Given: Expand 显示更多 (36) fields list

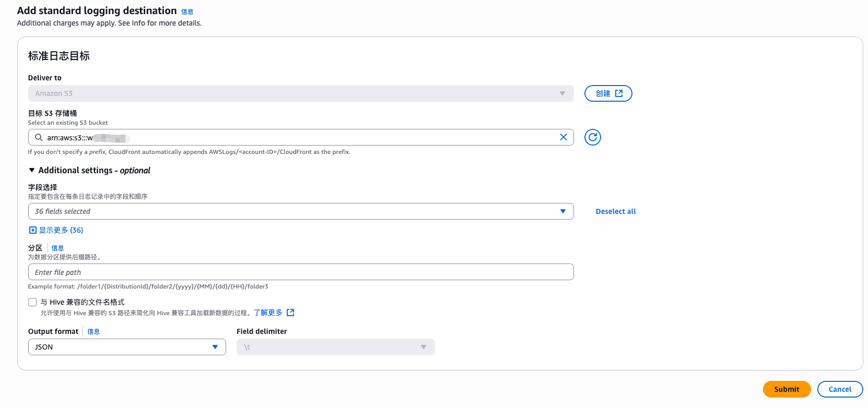Looking at the screenshot, I should (56, 230).
